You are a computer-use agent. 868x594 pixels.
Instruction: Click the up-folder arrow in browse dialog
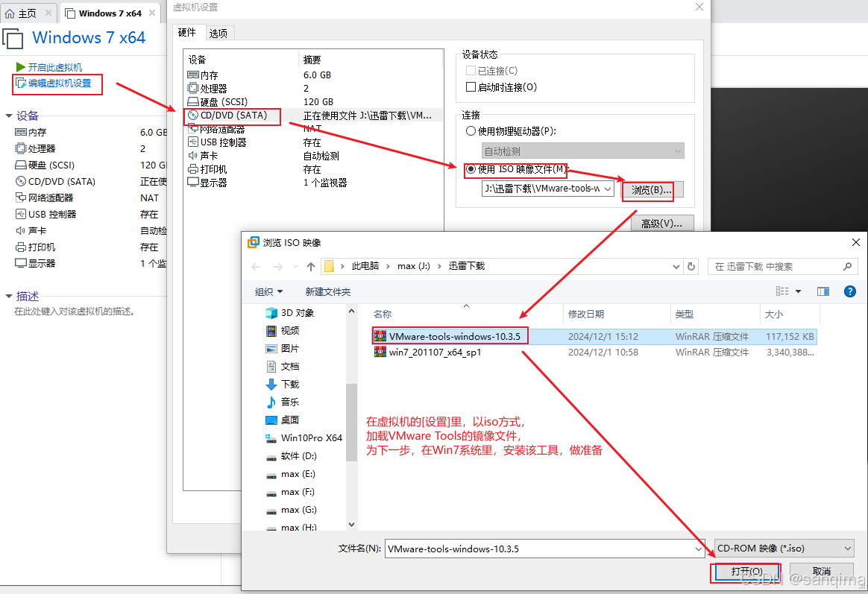(x=310, y=267)
